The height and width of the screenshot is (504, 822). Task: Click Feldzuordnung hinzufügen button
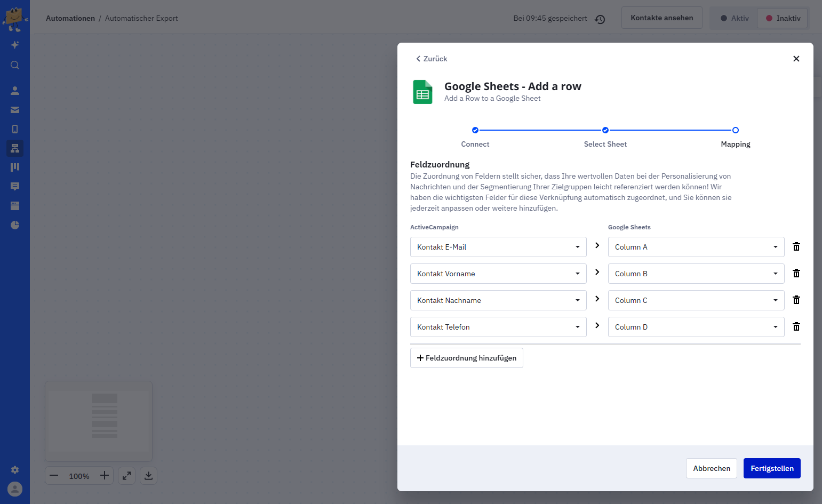(467, 358)
